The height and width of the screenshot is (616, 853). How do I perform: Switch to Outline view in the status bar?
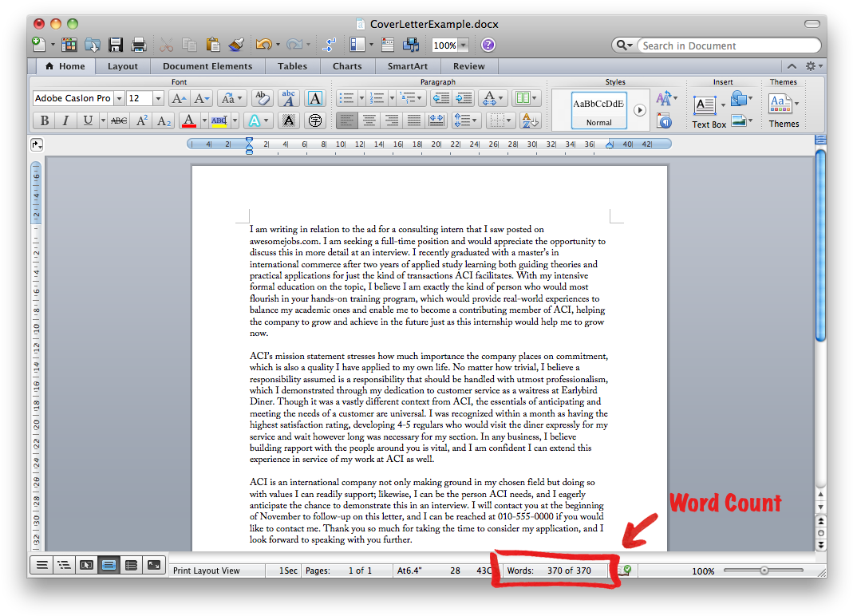click(x=63, y=565)
